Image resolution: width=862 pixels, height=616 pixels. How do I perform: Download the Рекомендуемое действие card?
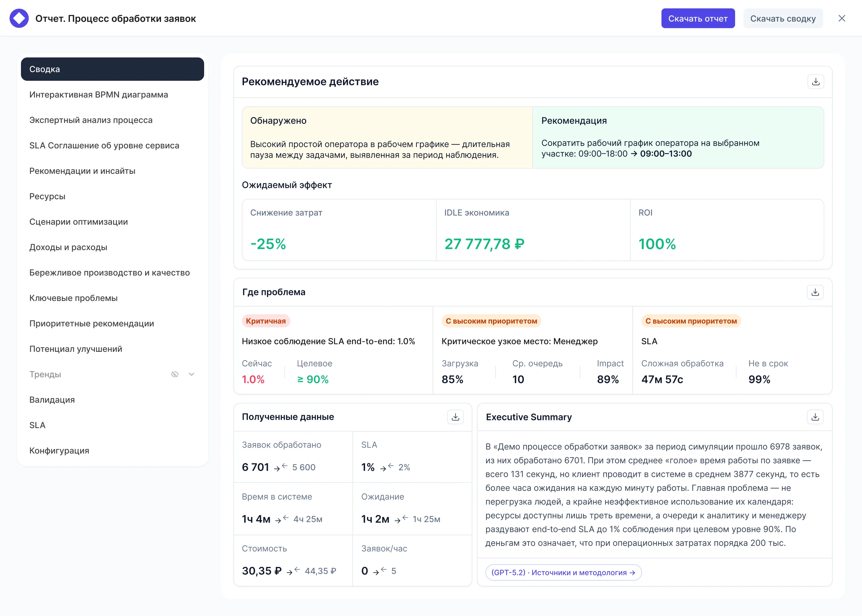[815, 82]
